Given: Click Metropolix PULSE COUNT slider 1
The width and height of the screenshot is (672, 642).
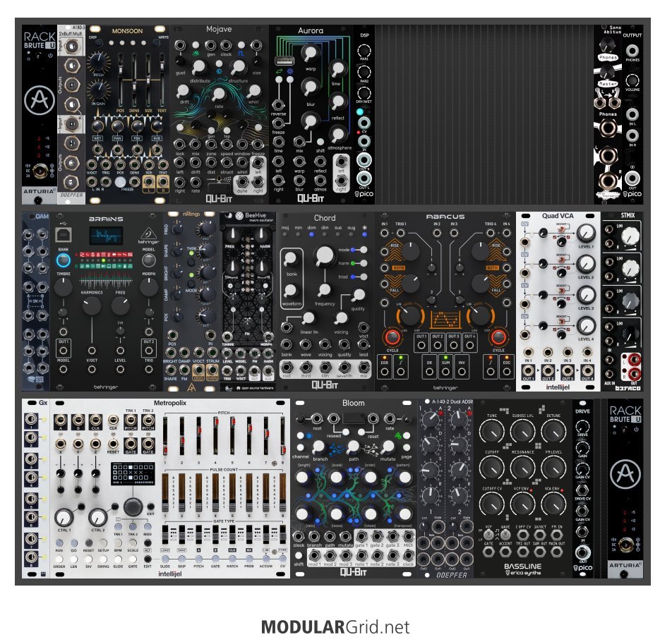Looking at the screenshot, I should tap(165, 492).
